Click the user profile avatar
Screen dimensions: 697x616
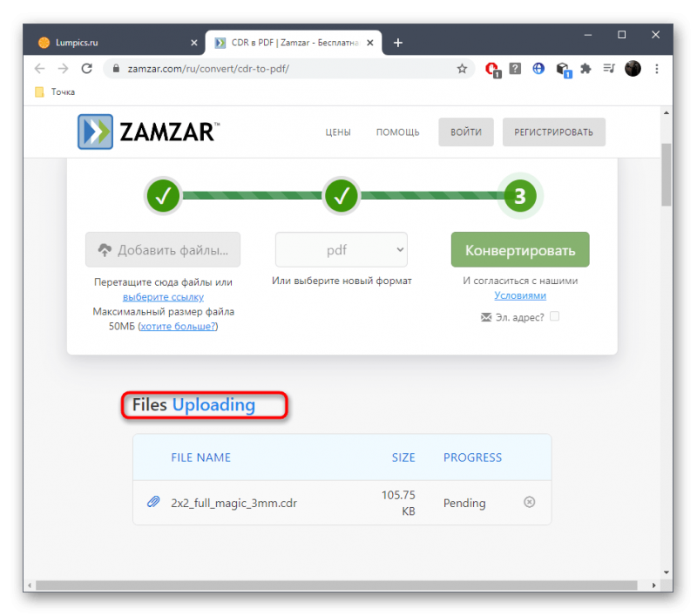point(633,69)
